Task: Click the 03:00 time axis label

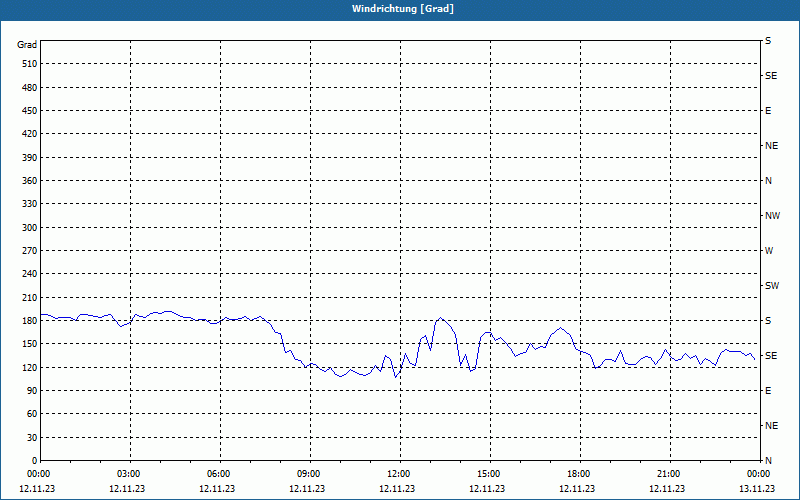Action: point(130,474)
